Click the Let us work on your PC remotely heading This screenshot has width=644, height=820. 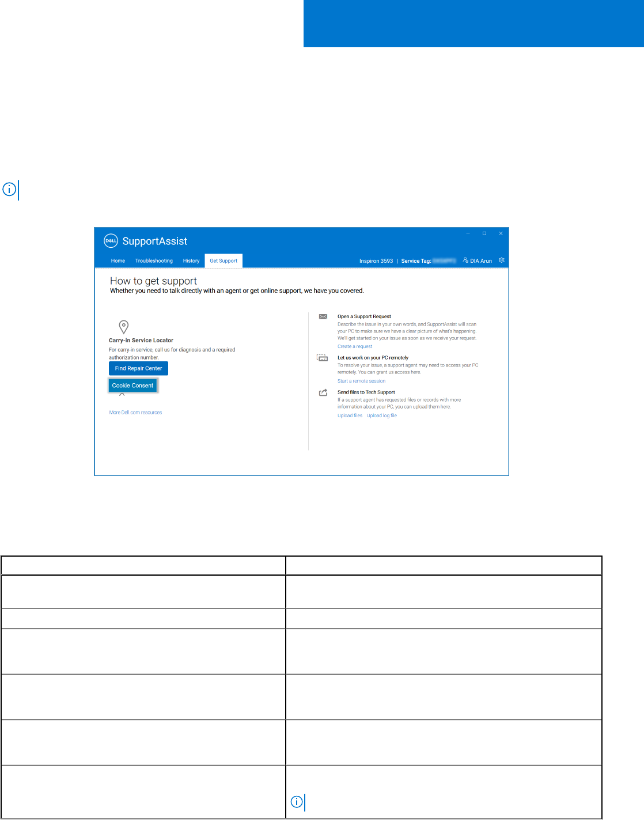click(x=373, y=358)
